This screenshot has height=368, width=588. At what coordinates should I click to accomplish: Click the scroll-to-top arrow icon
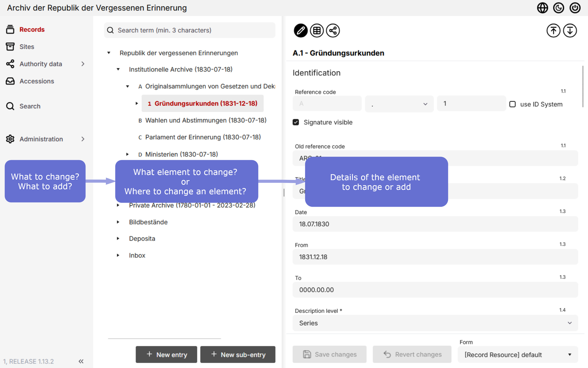(x=554, y=30)
